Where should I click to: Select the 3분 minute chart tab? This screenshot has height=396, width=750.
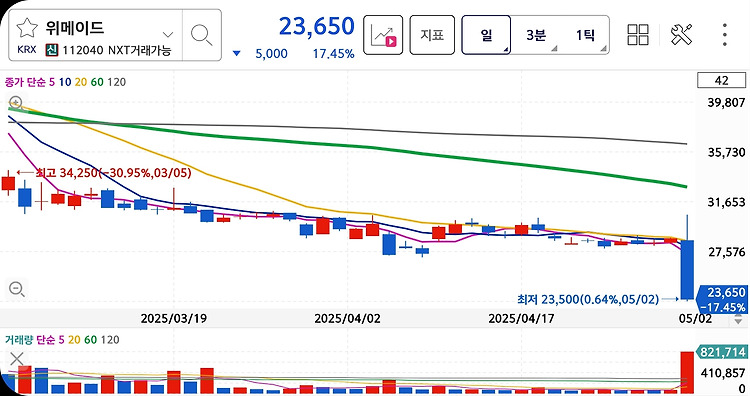point(536,35)
